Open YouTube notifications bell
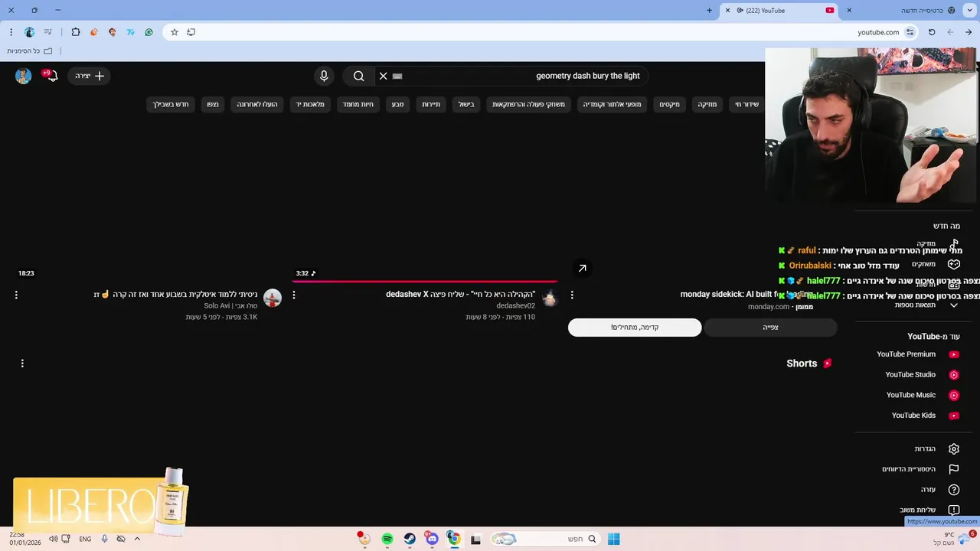The width and height of the screenshot is (980, 551). pos(52,76)
